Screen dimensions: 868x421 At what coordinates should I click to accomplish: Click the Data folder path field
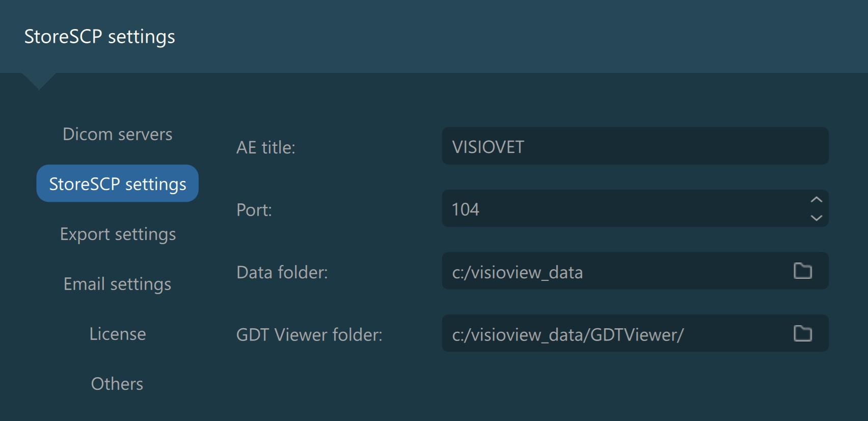[611, 272]
